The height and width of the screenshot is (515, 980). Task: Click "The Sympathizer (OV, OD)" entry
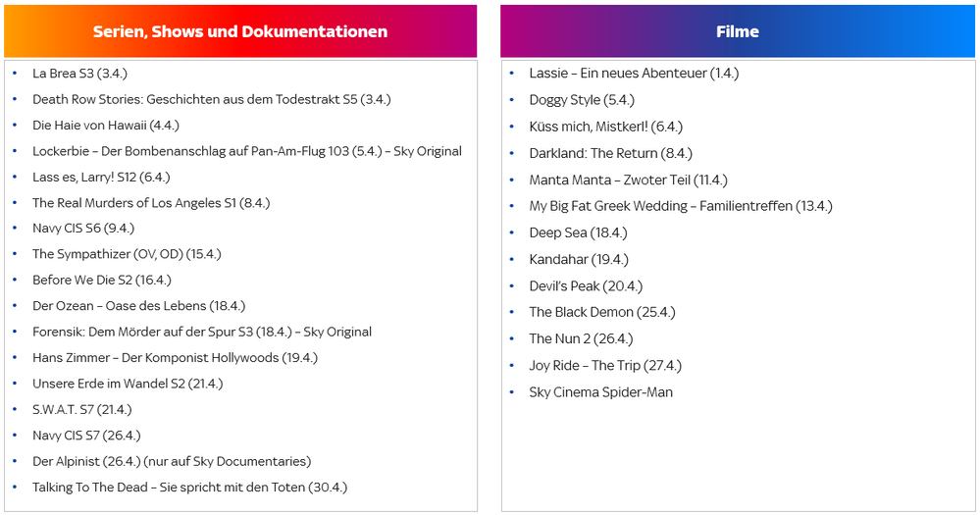pos(127,254)
